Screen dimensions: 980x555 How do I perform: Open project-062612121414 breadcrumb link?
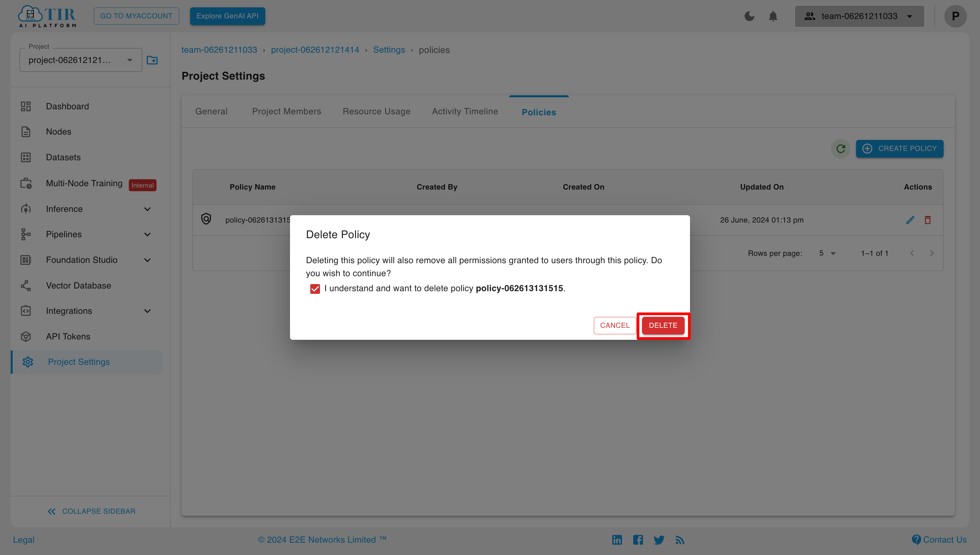315,50
